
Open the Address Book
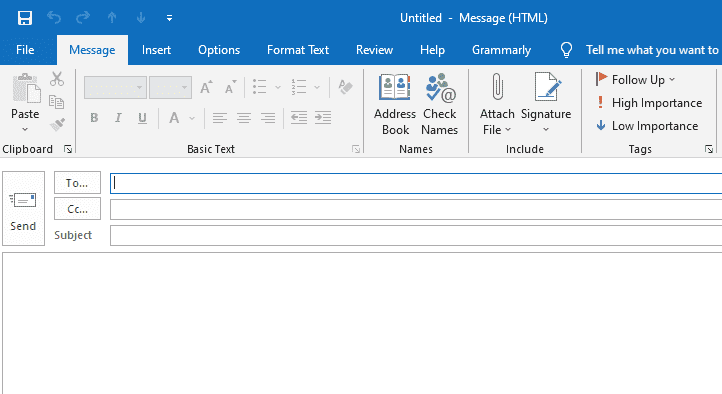coord(395,104)
